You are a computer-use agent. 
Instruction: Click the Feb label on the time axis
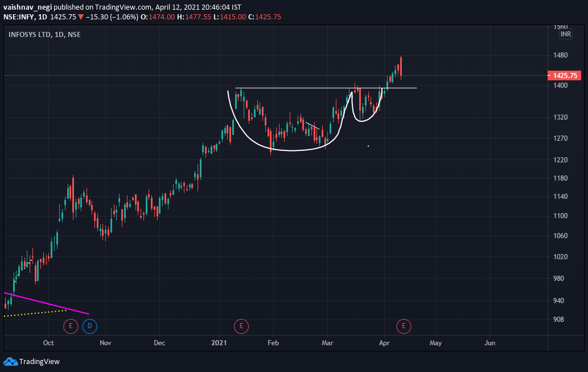273,343
